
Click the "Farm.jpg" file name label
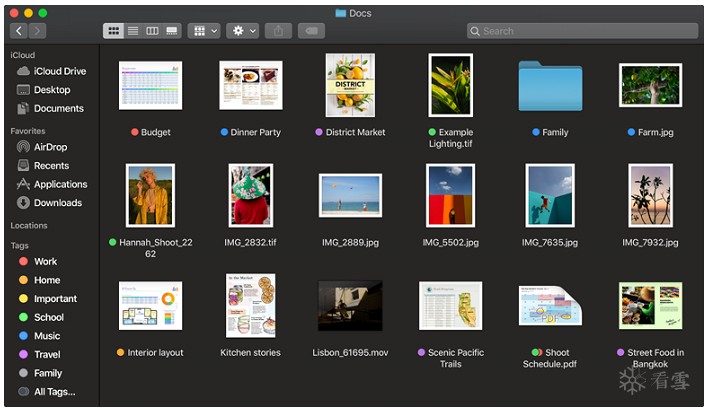656,132
